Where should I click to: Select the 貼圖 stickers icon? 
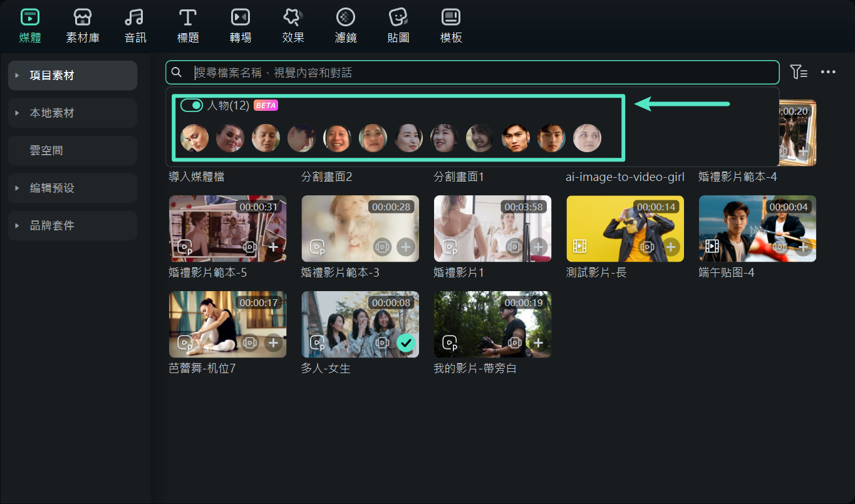pos(398,17)
